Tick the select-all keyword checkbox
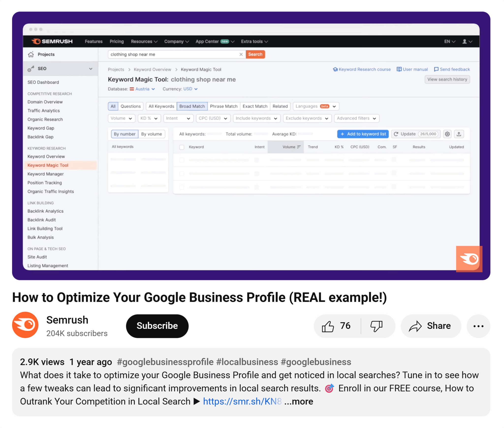The image size is (504, 428). pyautogui.click(x=182, y=147)
